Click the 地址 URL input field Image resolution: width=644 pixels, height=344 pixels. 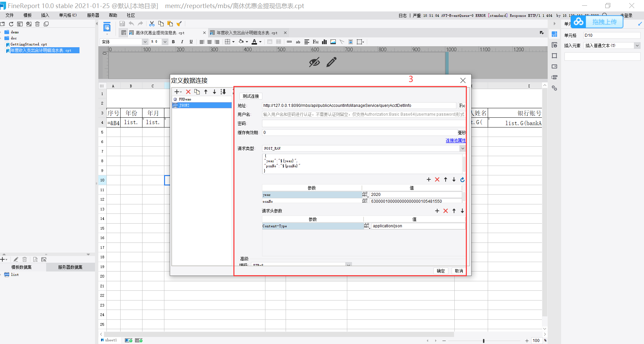[359, 106]
